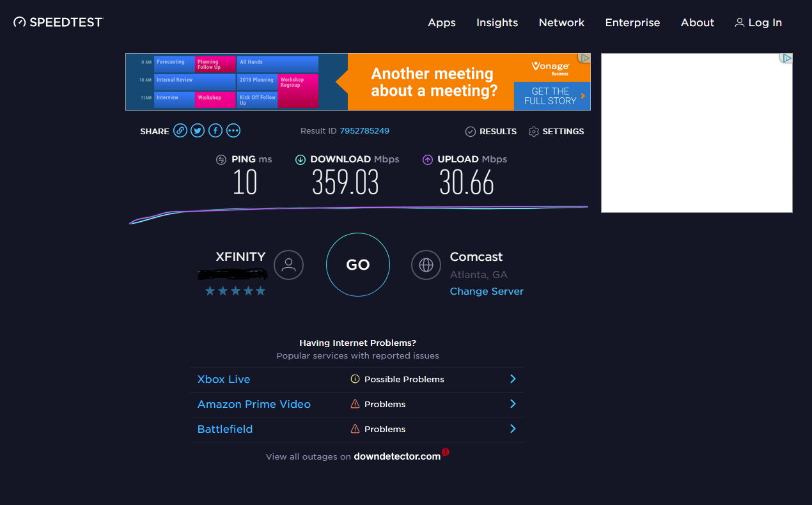Click the download value 359.03
Image resolution: width=812 pixels, height=505 pixels.
[x=345, y=183]
